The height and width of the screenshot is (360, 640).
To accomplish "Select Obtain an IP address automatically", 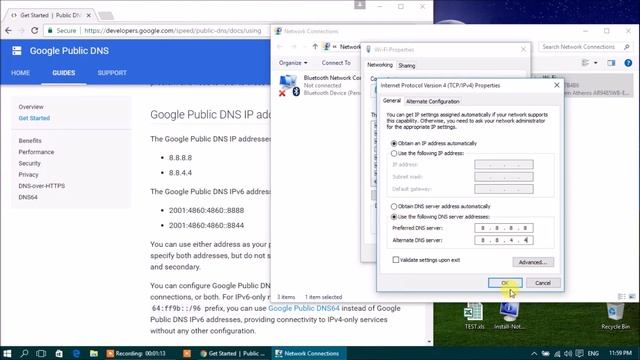I will [x=434, y=143].
